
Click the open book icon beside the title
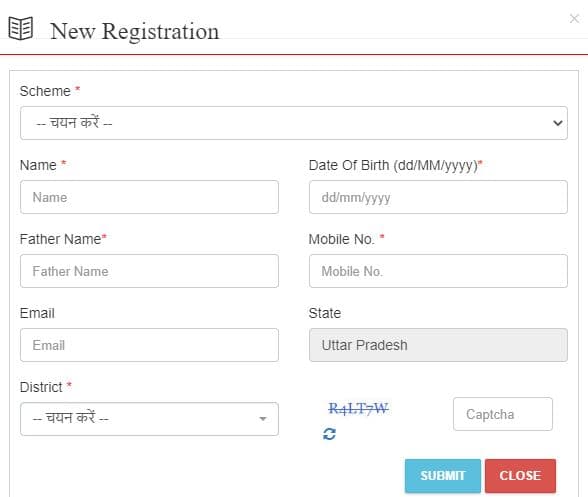pyautogui.click(x=21, y=28)
